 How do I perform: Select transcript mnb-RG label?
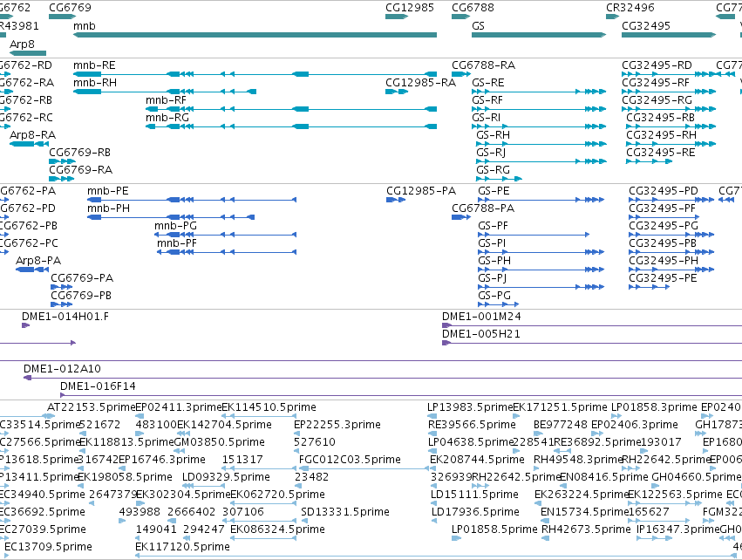[x=167, y=118]
